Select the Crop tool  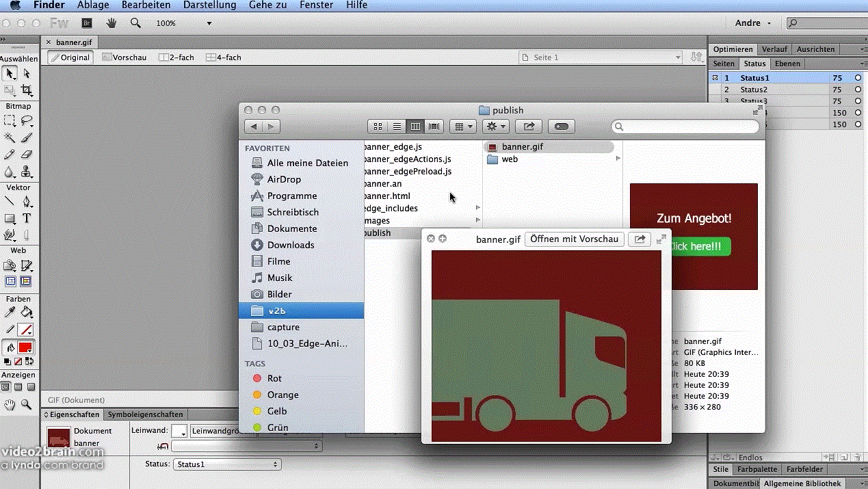27,90
